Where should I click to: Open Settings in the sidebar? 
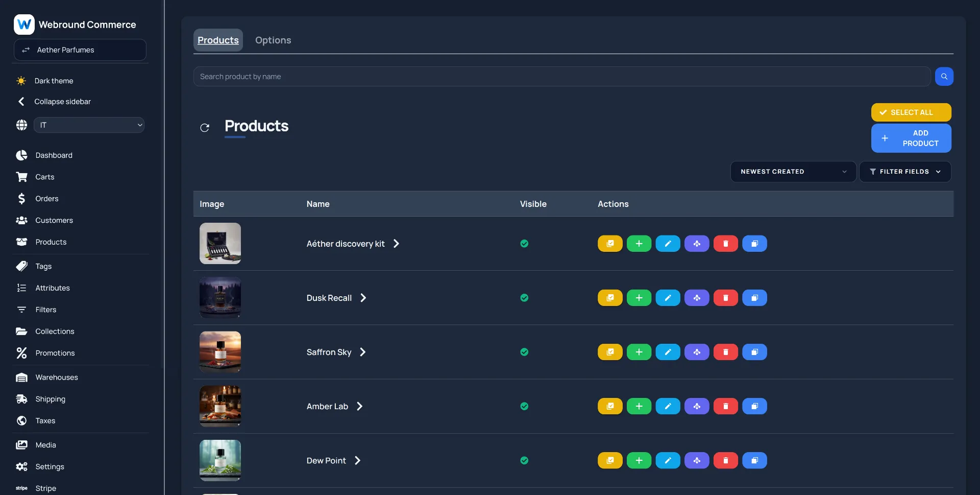pos(50,467)
